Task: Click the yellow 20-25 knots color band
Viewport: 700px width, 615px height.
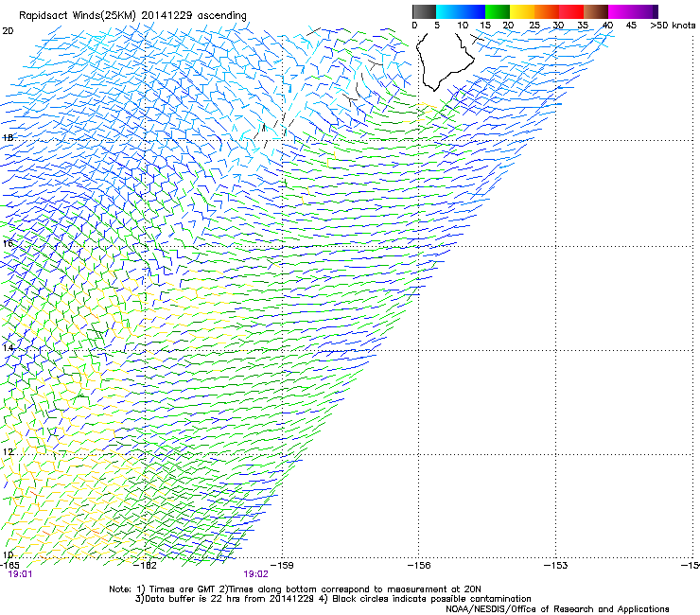Action: tap(522, 11)
